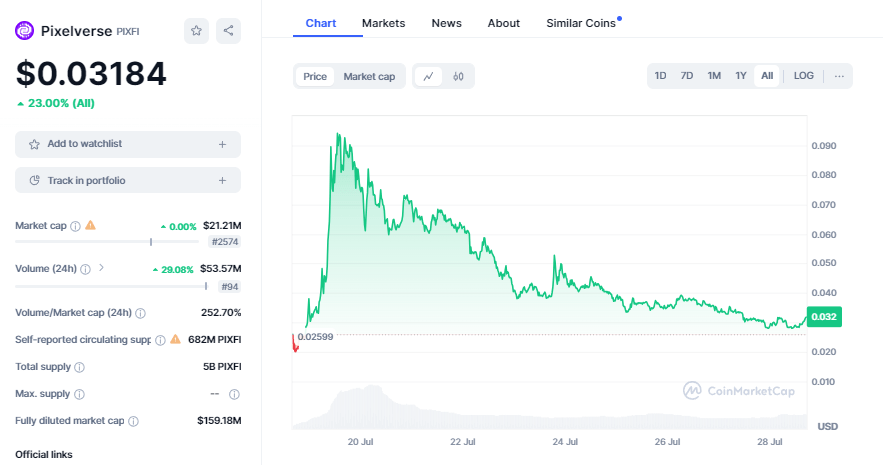Click the #94 volume rank badge

click(x=230, y=287)
